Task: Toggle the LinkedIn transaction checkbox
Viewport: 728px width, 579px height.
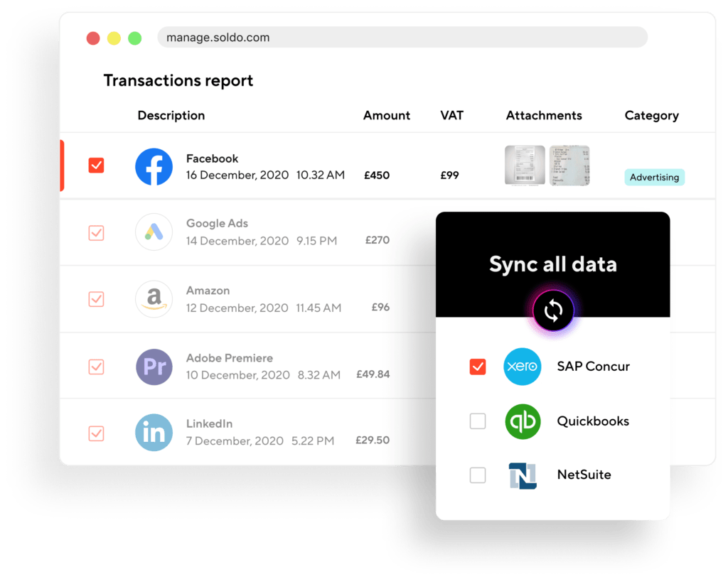Action: (96, 433)
